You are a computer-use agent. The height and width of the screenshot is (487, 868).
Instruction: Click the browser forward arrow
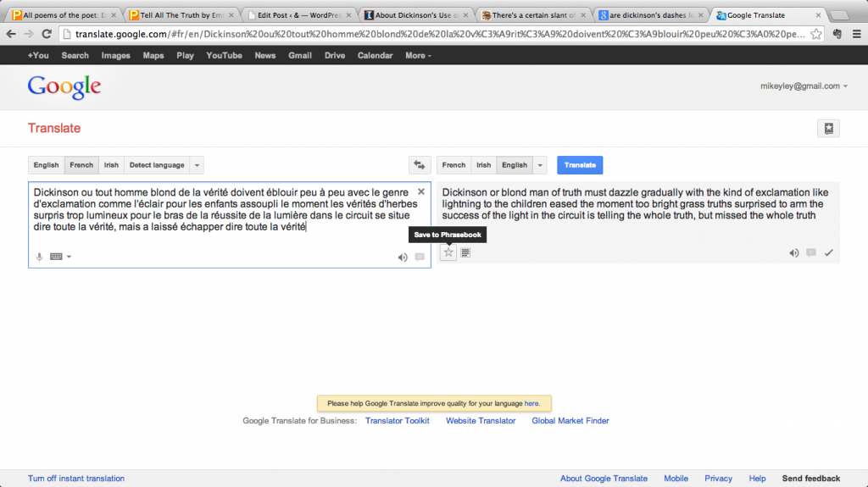click(x=29, y=35)
